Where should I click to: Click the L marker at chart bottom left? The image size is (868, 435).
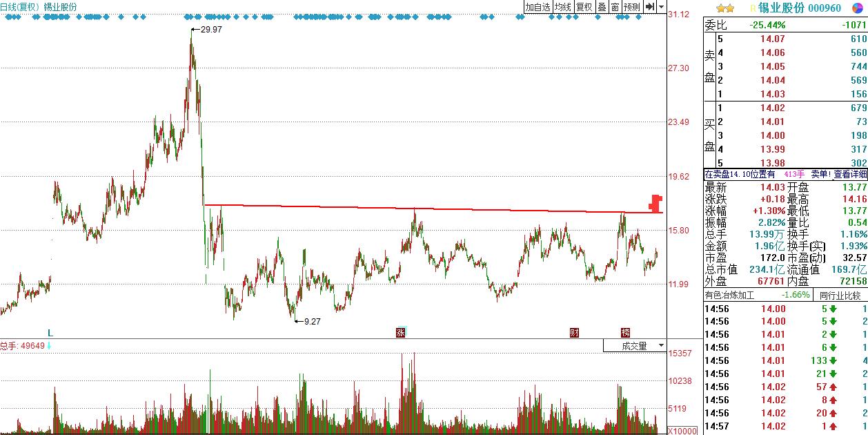(50, 332)
